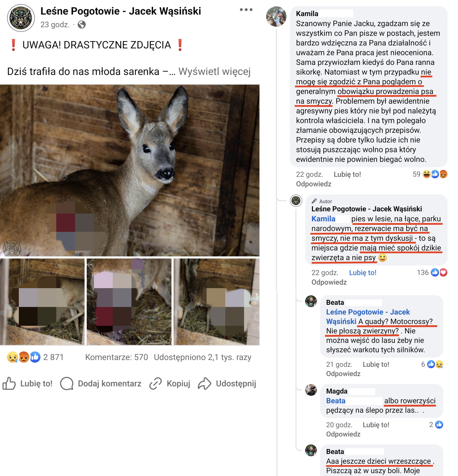The width and height of the screenshot is (458, 476).
Task: Open the middle blurred thumbnail photo
Action: click(x=129, y=302)
